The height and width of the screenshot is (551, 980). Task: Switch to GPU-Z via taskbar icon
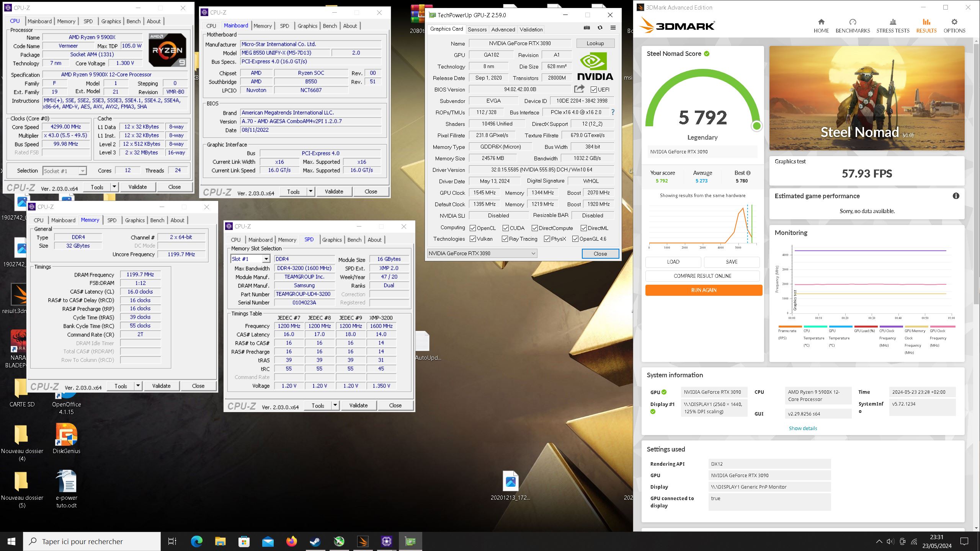point(410,541)
